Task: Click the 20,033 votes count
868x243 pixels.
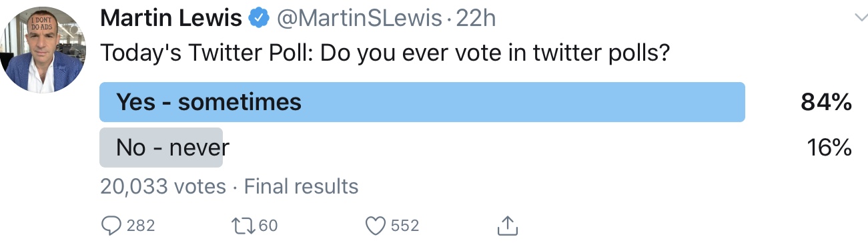Action: pos(163,186)
